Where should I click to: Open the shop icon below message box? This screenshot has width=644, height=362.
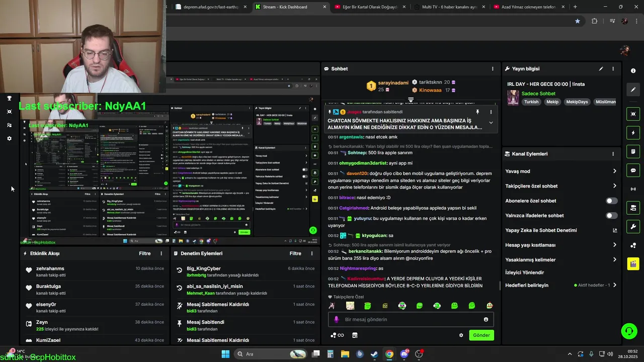355,335
